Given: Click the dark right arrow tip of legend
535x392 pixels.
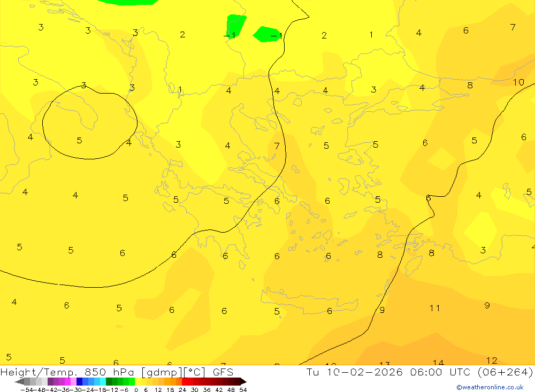Looking at the screenshot, I should pyautogui.click(x=243, y=382).
